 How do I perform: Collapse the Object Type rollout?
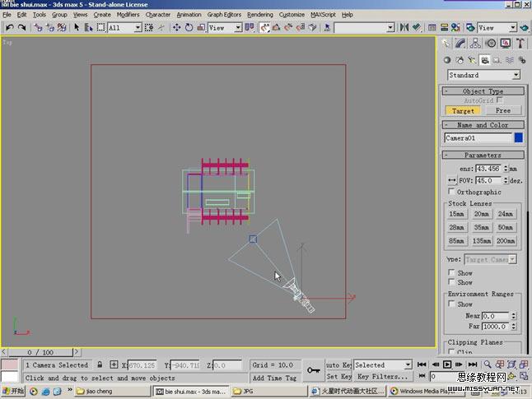(483, 90)
